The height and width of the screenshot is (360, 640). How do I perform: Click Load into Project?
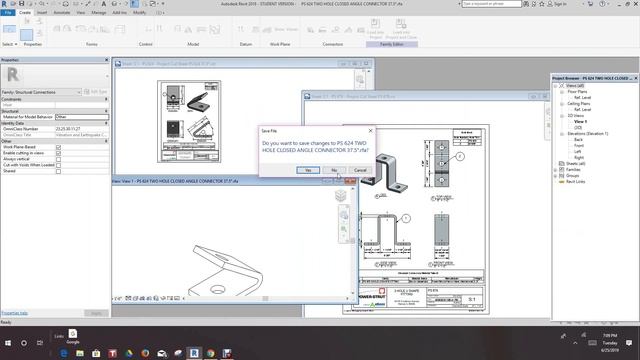375,28
